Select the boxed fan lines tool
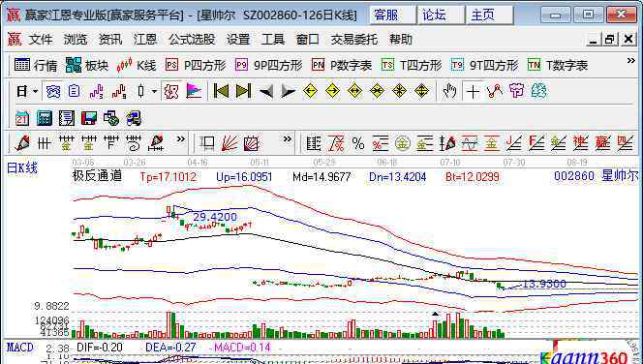Viewport: 643px width, 364px height. pyautogui.click(x=252, y=143)
